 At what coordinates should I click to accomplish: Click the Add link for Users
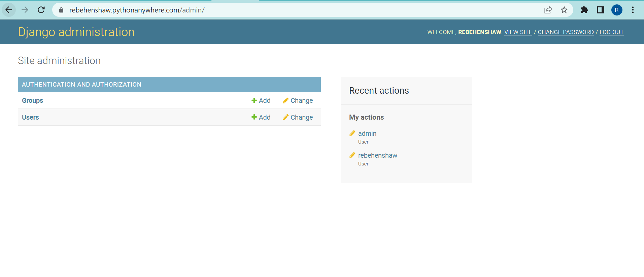[x=265, y=117]
